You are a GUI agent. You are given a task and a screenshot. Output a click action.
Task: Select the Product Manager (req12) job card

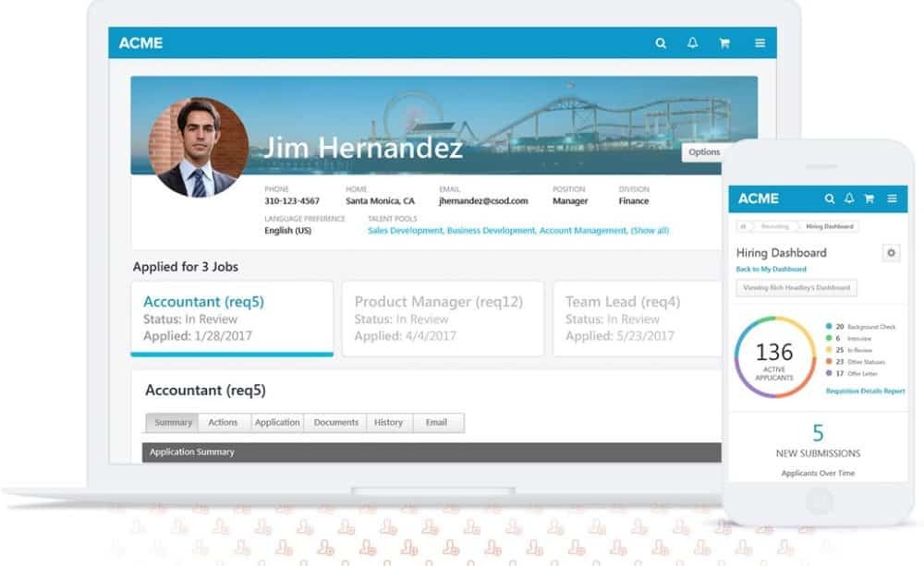tap(443, 319)
